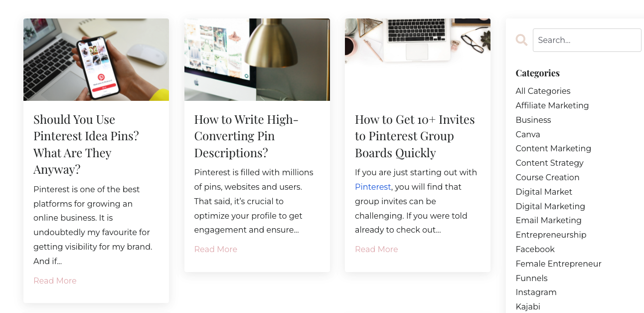Click Read More under the Idea Pins post

coord(55,281)
